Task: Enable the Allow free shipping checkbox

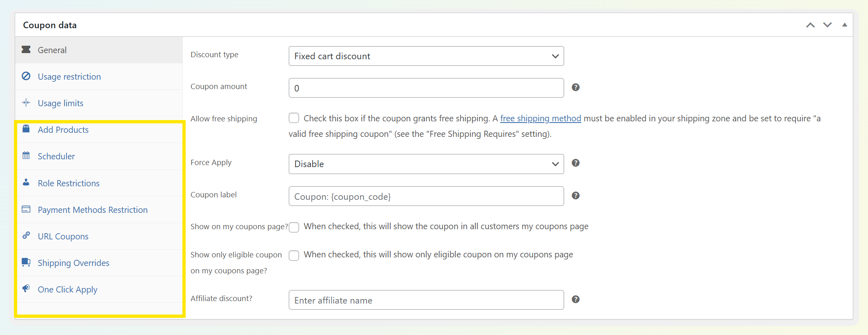Action: pyautogui.click(x=294, y=118)
